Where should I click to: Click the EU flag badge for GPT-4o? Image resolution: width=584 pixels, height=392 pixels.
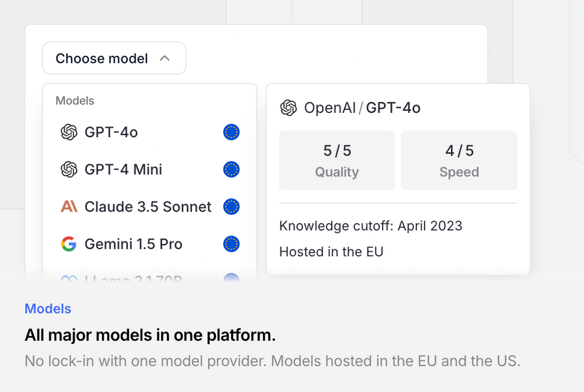(x=231, y=132)
